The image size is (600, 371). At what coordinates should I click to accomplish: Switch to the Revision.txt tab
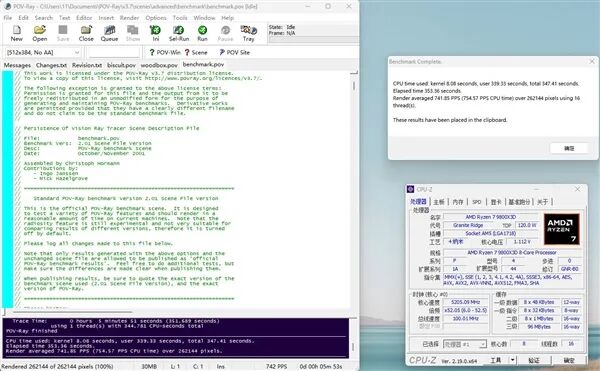click(87, 65)
